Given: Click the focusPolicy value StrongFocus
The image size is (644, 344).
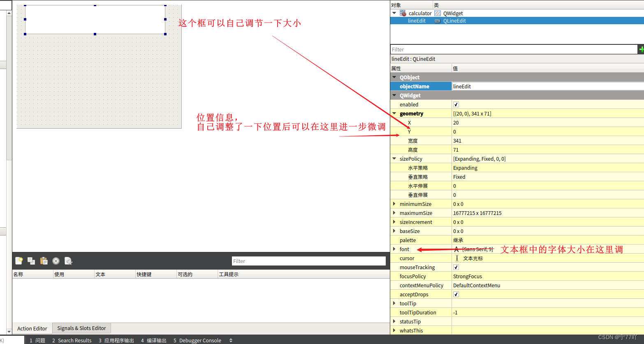Looking at the screenshot, I should 548,276.
